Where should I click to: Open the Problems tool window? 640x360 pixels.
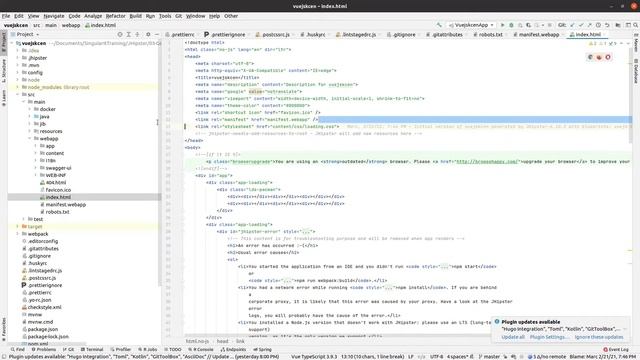click(44, 349)
